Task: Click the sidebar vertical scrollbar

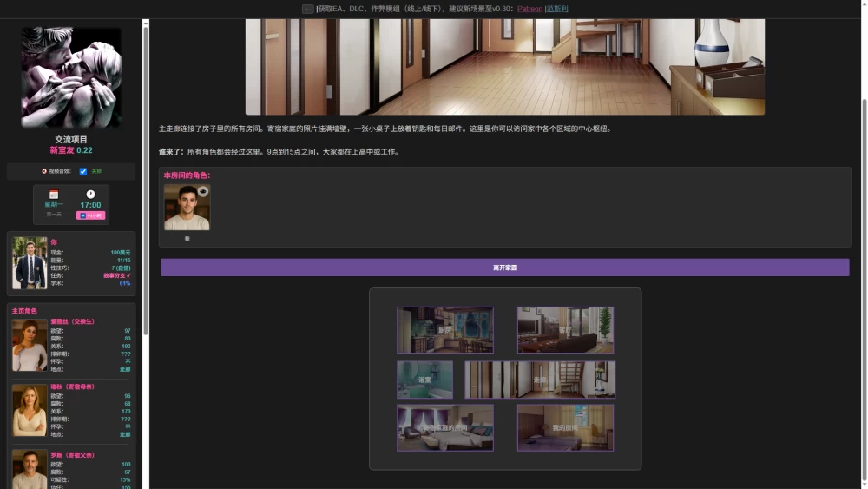Action: coord(146,181)
